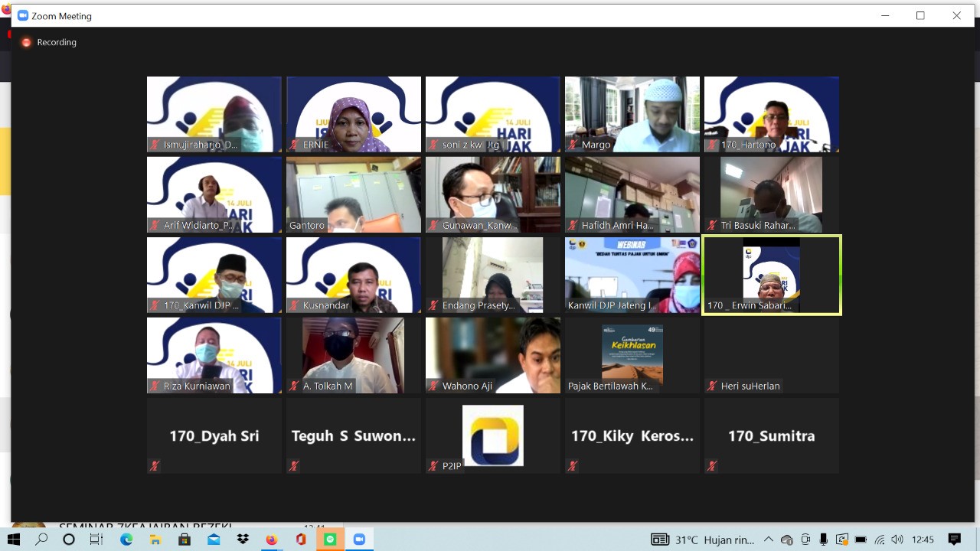
Task: Open Zoom from the taskbar
Action: pos(359,540)
